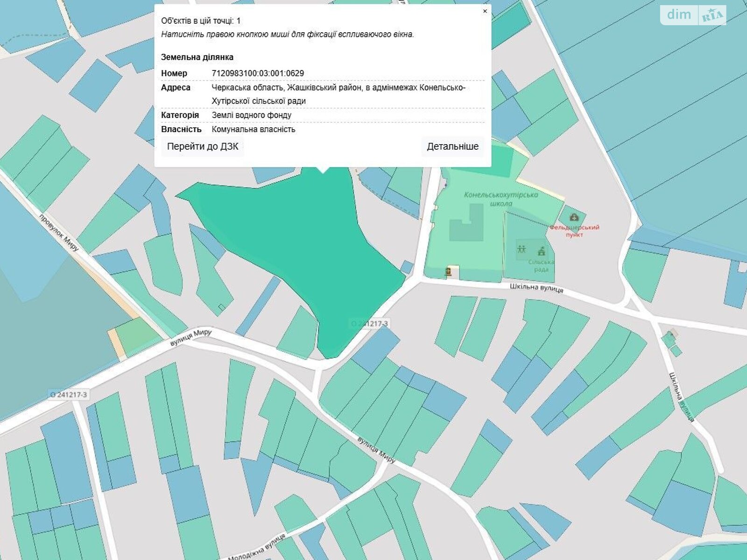Click the 'Молодіжна вулиця' street label

(x=257, y=547)
